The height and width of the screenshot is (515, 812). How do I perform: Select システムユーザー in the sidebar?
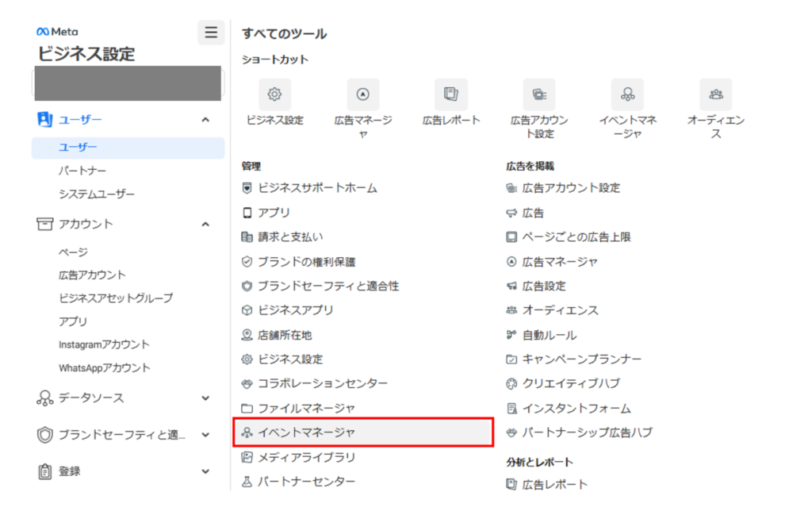(x=96, y=194)
